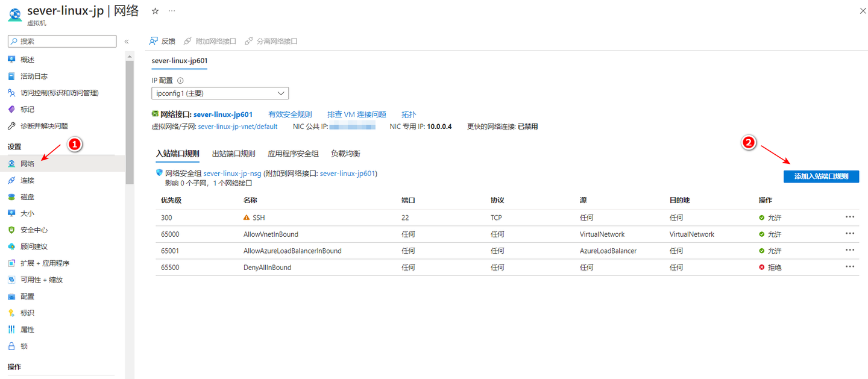This screenshot has height=379, width=868.
Task: Click the 访问控制 icon in the sidebar
Action: (x=11, y=93)
